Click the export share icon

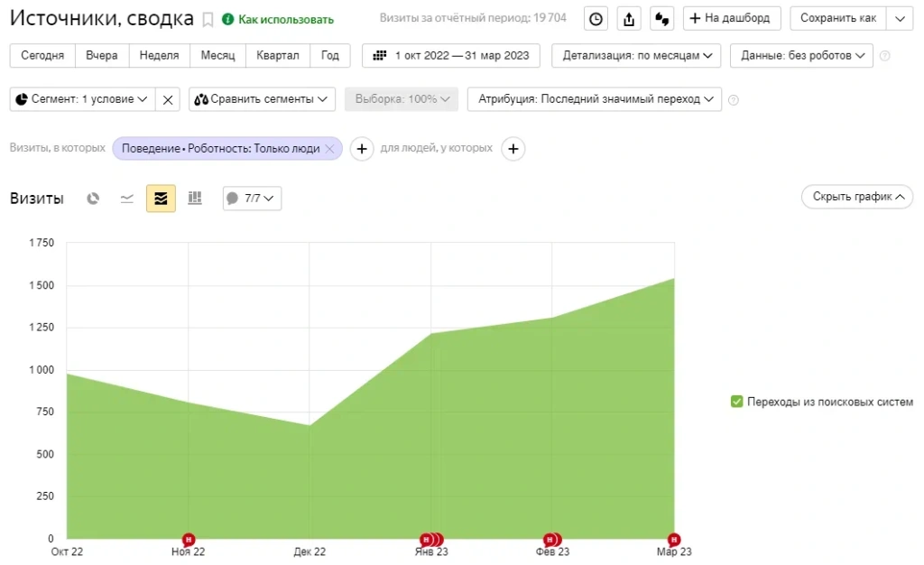[x=629, y=19]
